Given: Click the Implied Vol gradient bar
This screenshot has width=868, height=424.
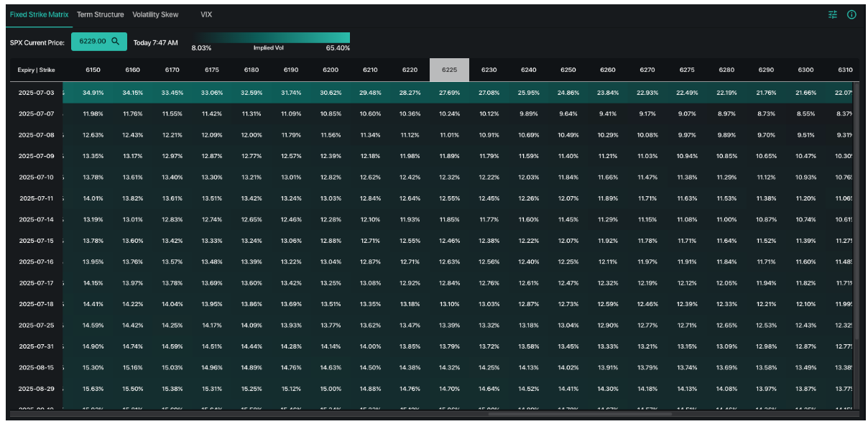Looking at the screenshot, I should pyautogui.click(x=271, y=37).
